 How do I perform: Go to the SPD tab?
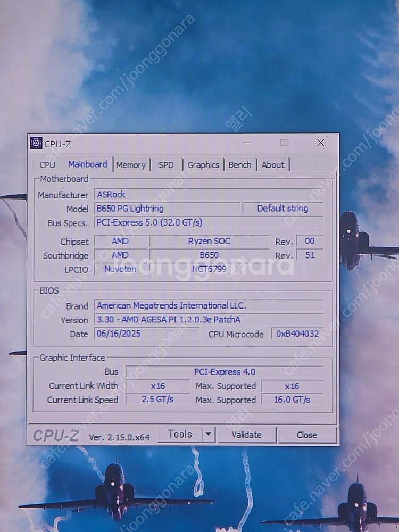click(x=166, y=165)
